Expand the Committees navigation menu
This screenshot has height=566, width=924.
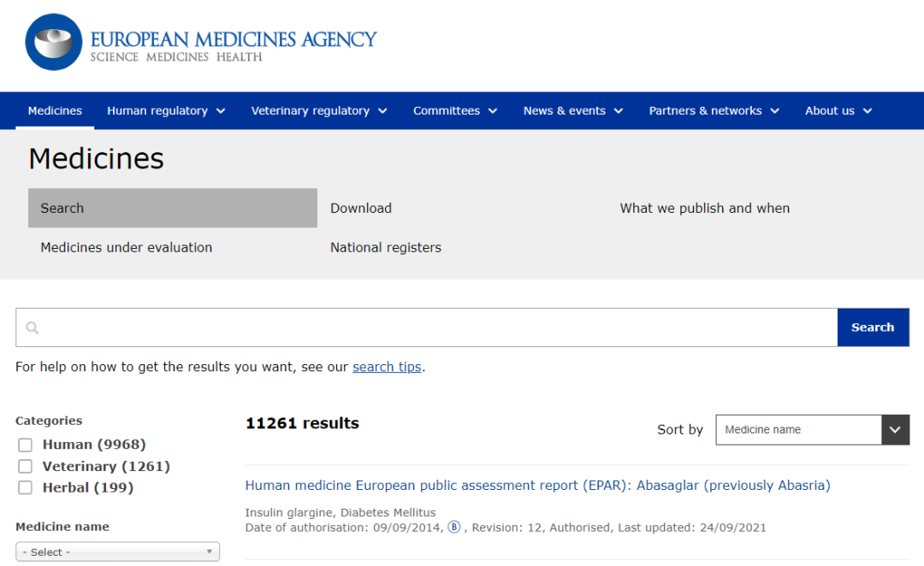(x=454, y=111)
